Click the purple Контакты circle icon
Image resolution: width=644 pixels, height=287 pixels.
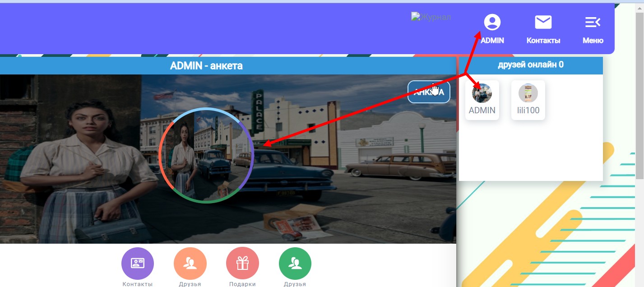tap(138, 264)
